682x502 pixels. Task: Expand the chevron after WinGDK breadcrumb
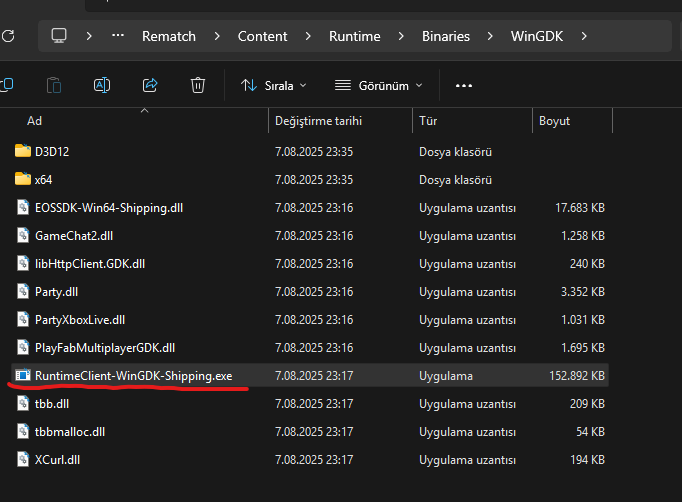[584, 36]
